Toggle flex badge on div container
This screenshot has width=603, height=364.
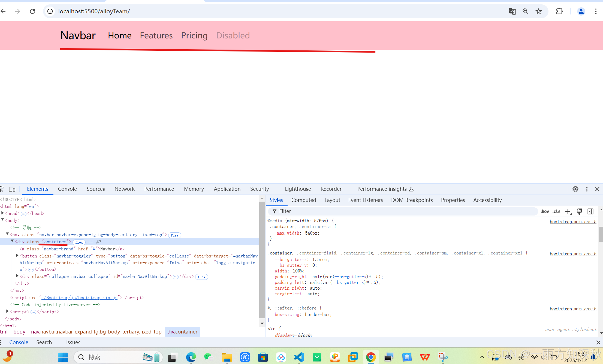pyautogui.click(x=79, y=242)
